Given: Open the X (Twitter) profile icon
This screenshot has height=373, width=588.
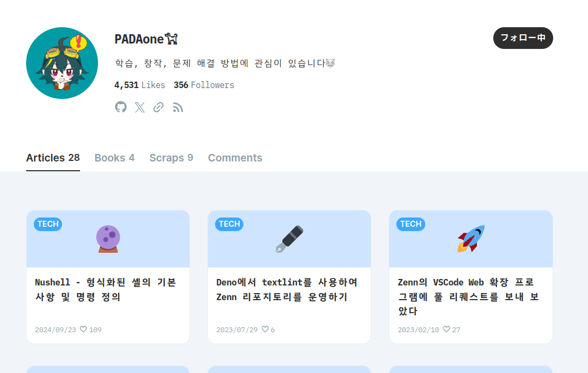Looking at the screenshot, I should coord(140,108).
